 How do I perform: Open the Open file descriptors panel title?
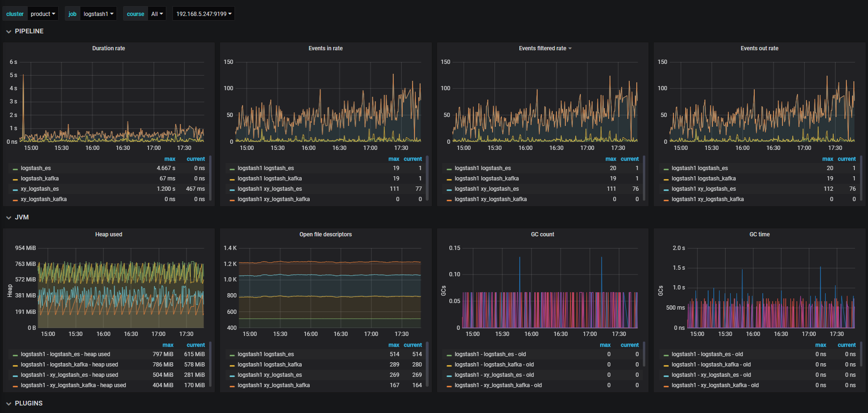[x=326, y=234]
